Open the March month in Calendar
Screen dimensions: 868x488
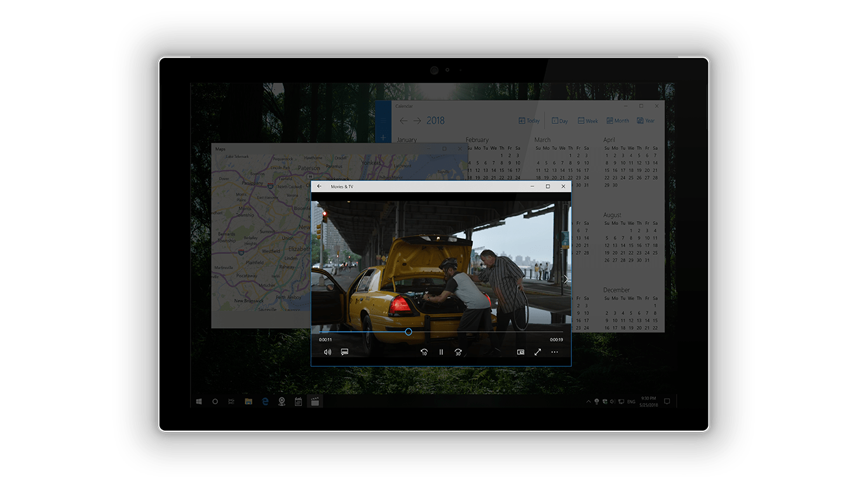click(x=543, y=140)
